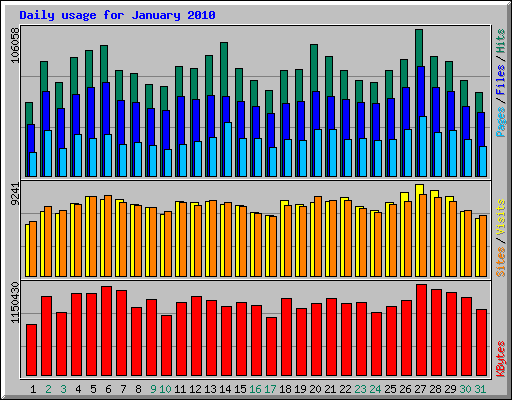Click day label 25

click(x=390, y=389)
